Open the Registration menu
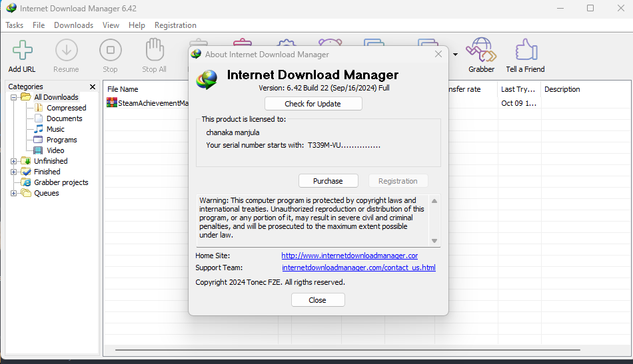The image size is (633, 364). 175,25
